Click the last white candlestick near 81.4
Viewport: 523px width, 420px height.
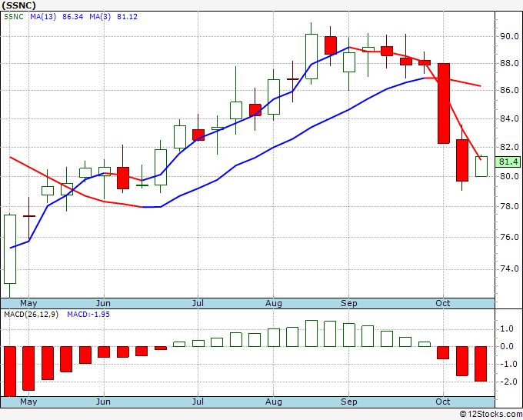point(481,166)
